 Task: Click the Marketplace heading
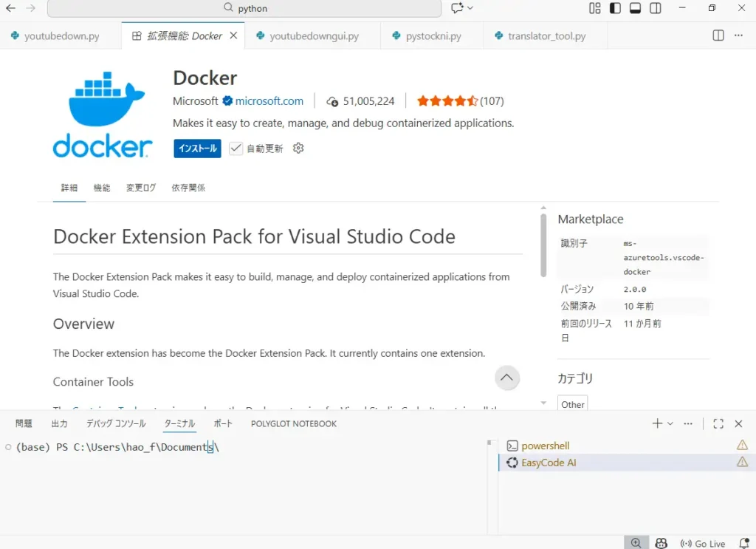590,219
